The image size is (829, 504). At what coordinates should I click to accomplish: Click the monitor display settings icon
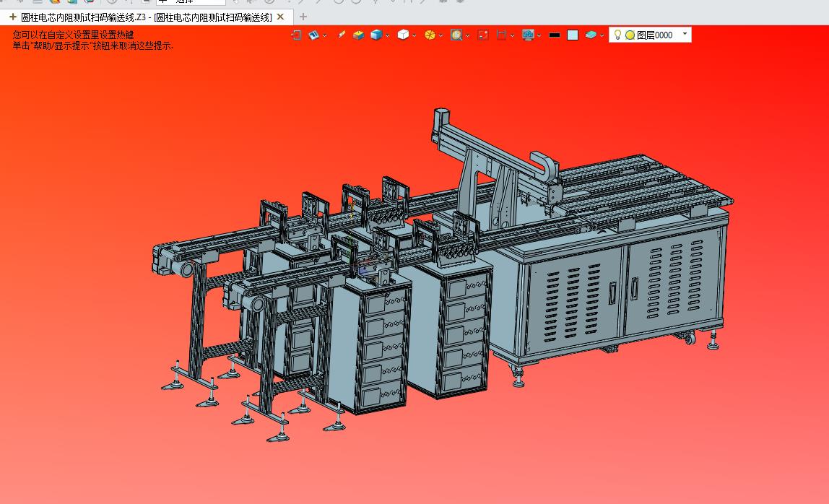pos(528,35)
